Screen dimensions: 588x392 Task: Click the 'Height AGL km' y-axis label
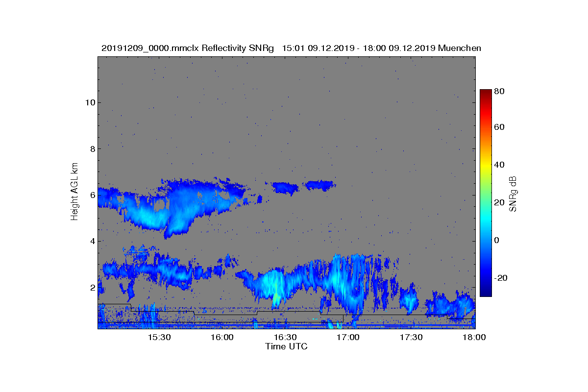coord(74,193)
